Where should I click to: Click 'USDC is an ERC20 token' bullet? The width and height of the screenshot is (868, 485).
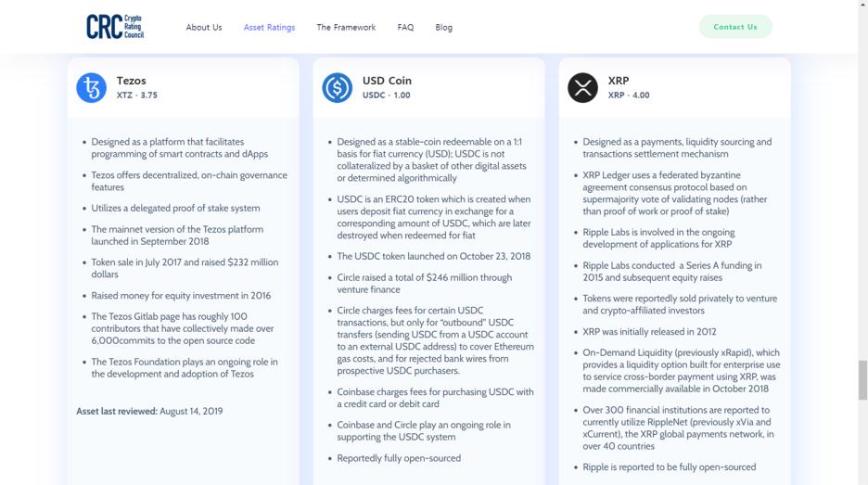coord(434,217)
